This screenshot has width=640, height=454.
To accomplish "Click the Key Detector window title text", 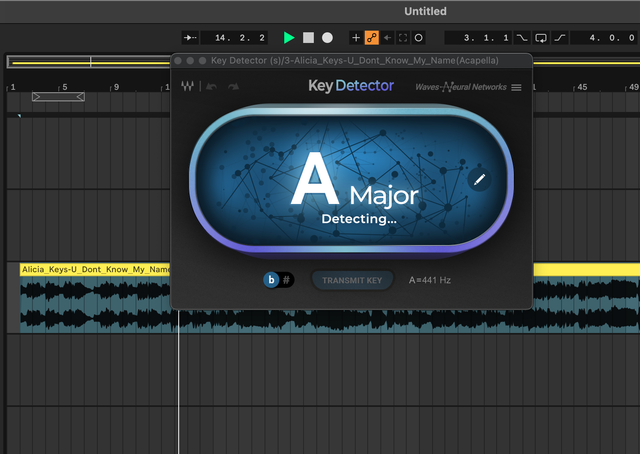I will pos(355,61).
